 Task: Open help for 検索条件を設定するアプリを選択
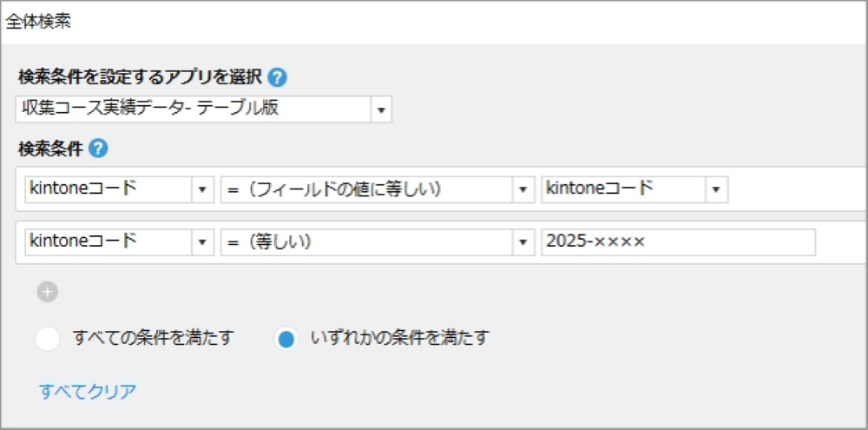click(x=277, y=78)
